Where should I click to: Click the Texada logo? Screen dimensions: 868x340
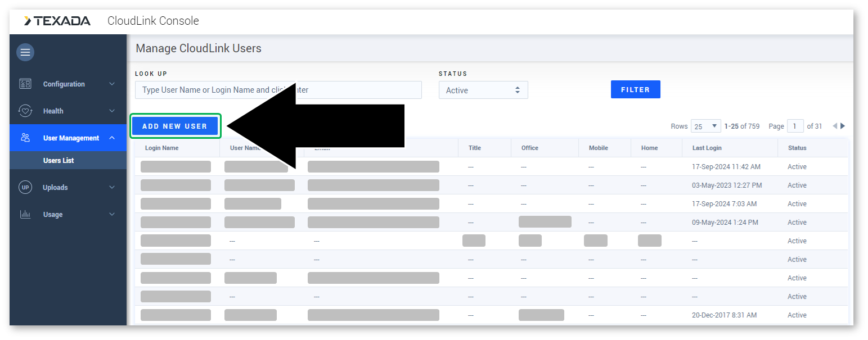[x=57, y=21]
